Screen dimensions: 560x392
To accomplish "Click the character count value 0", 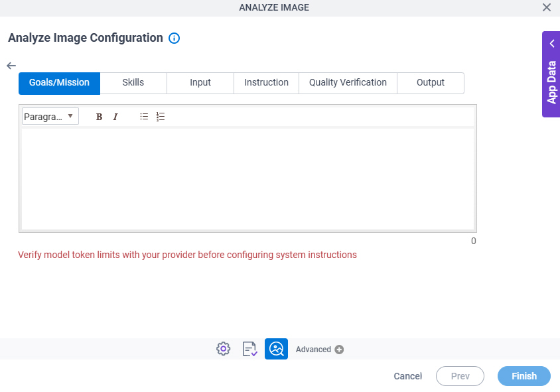I will [473, 241].
